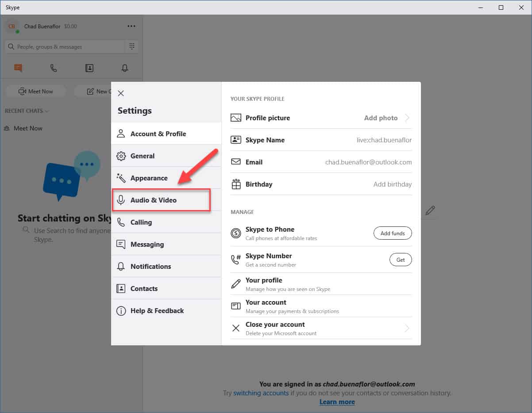Click the email address chad.buenaflor@outlook.com

pyautogui.click(x=369, y=162)
